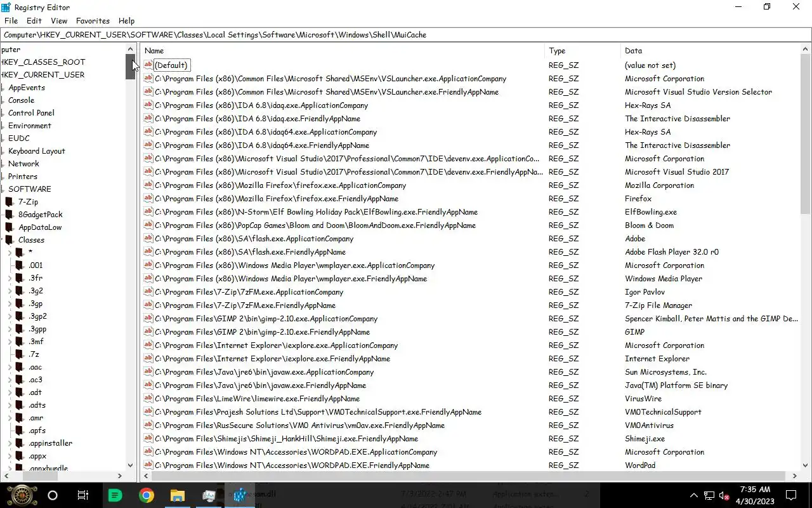This screenshot has width=812, height=508.
Task: Click the ab icon for WORDPAD.EXE.ApplicationCompany
Action: pos(148,451)
